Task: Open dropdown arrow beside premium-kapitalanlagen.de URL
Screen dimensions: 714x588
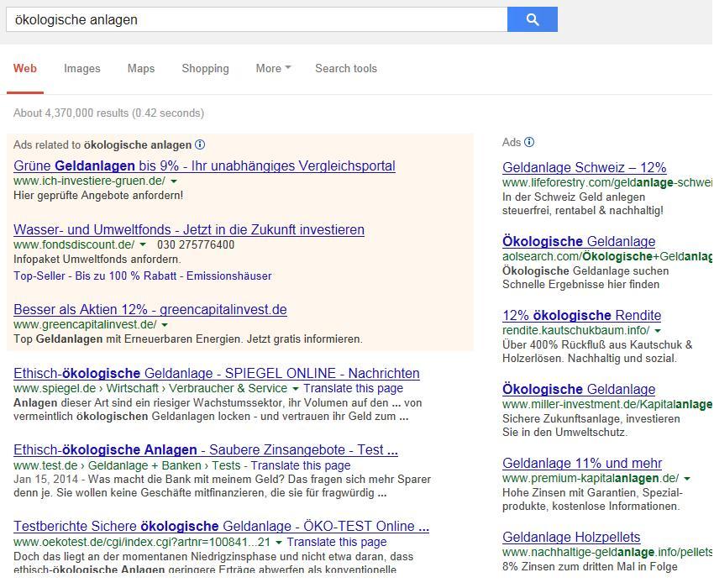Action: 687,479
